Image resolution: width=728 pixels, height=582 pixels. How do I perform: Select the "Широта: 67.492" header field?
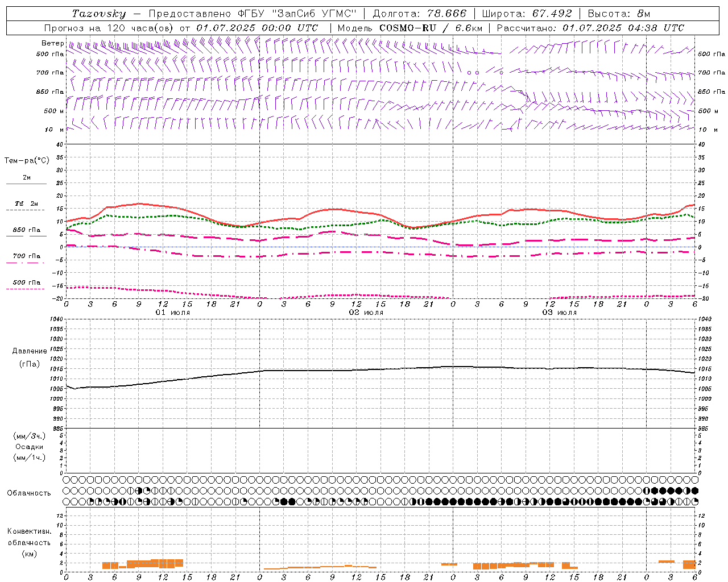[x=527, y=14]
